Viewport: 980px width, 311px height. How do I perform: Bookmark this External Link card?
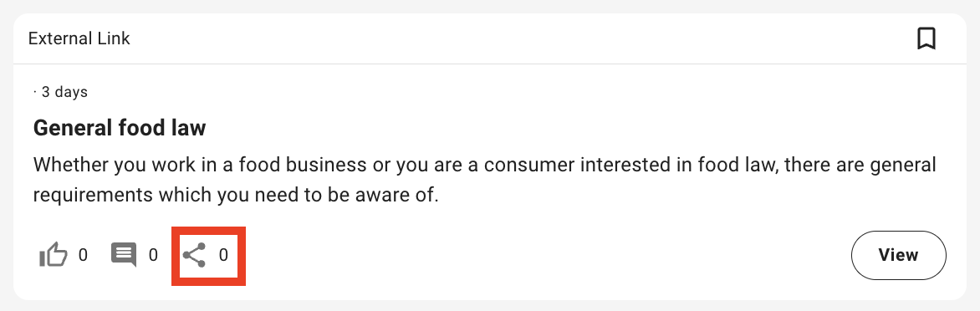(926, 38)
